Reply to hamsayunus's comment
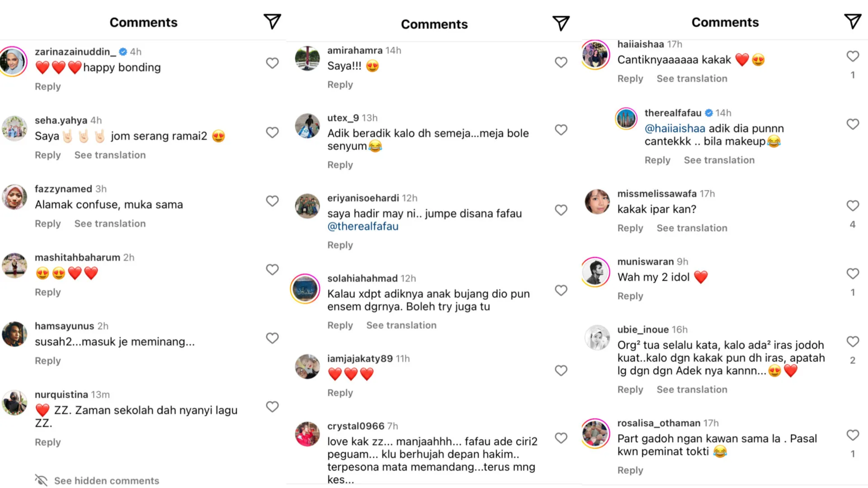The width and height of the screenshot is (868, 488). click(47, 361)
